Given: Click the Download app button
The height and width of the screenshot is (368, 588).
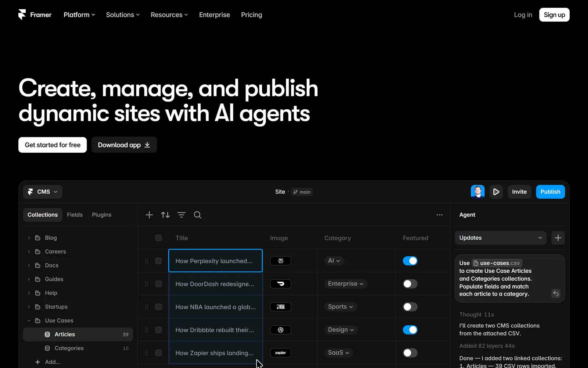Looking at the screenshot, I should 124,145.
